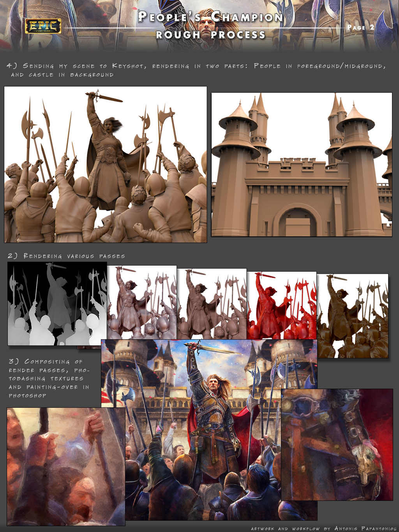Click the EPIC Card Game logo
399x532 pixels.
click(43, 26)
